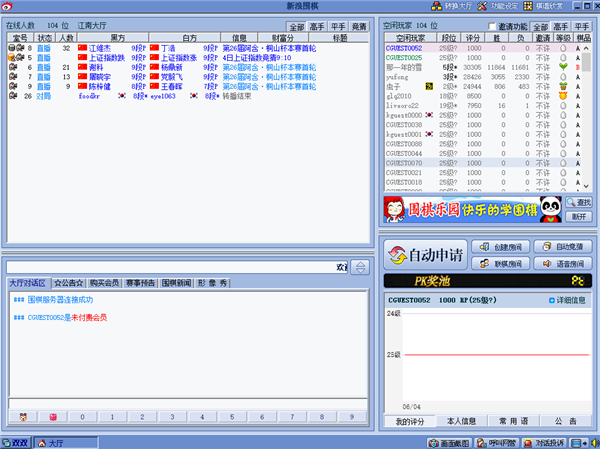600x449 pixels.
Task: Toggle the 邀请功能 checkbox
Action: 491,26
